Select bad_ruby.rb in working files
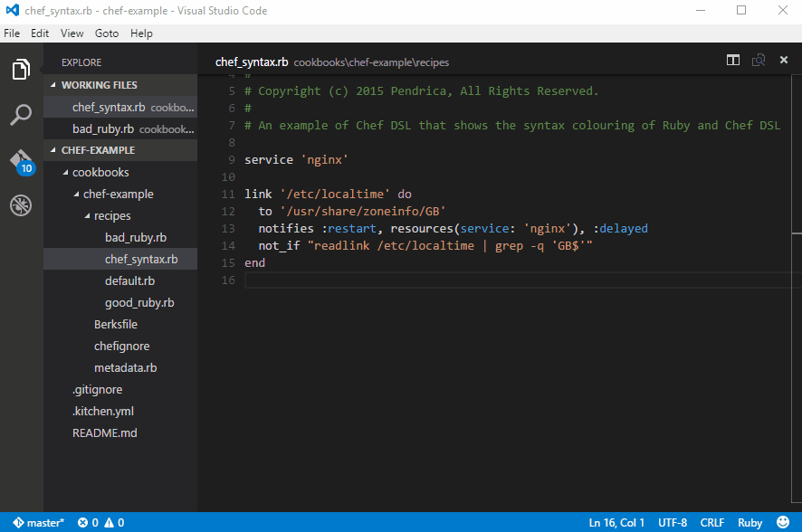Viewport: 802px width, 532px height. (x=120, y=128)
